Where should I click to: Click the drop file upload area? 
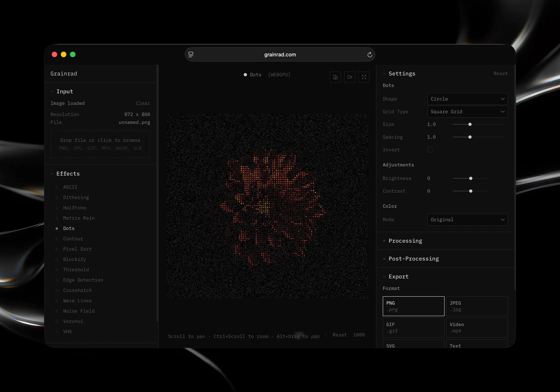tap(100, 144)
